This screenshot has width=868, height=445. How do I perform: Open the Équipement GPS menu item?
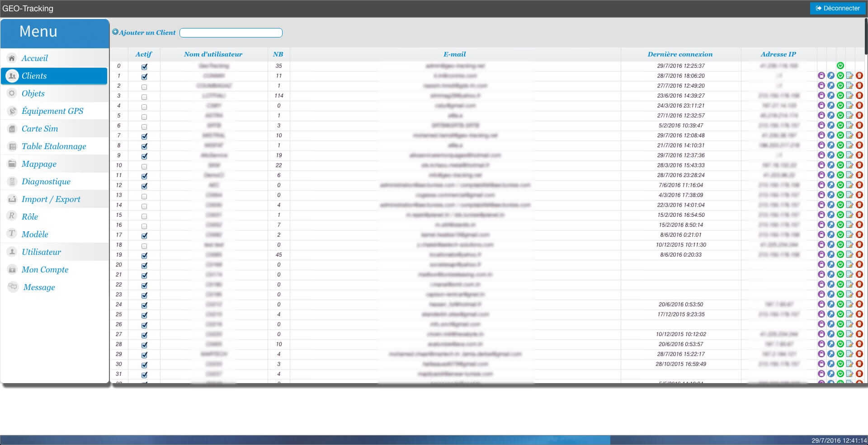pyautogui.click(x=52, y=111)
